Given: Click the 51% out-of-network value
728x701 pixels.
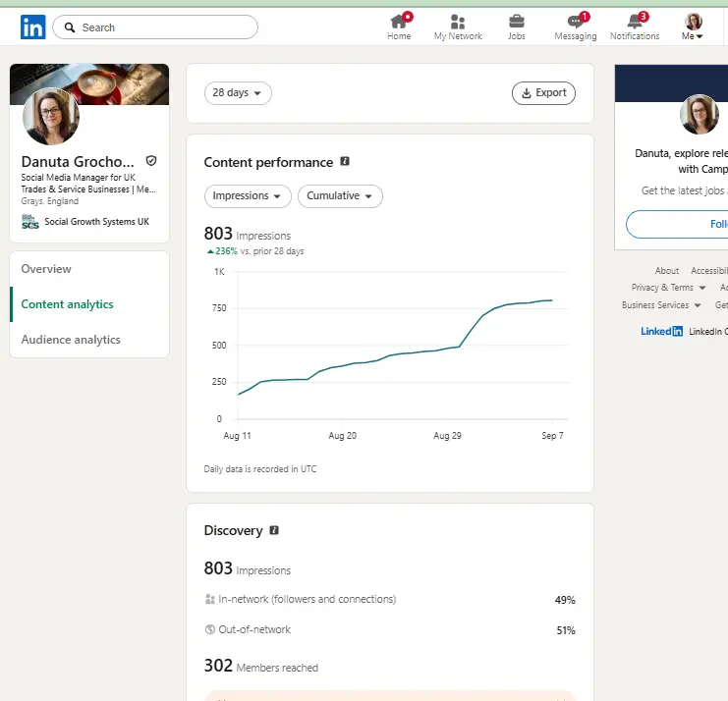Looking at the screenshot, I should click(x=566, y=630).
